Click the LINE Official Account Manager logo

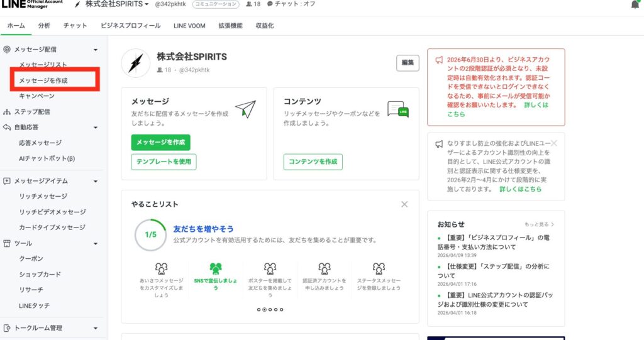pos(33,4)
